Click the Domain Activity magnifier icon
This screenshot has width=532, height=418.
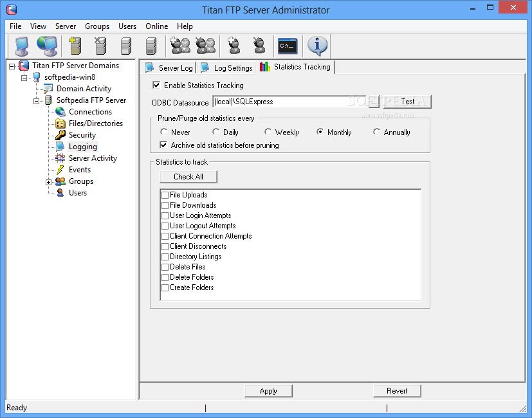point(48,89)
